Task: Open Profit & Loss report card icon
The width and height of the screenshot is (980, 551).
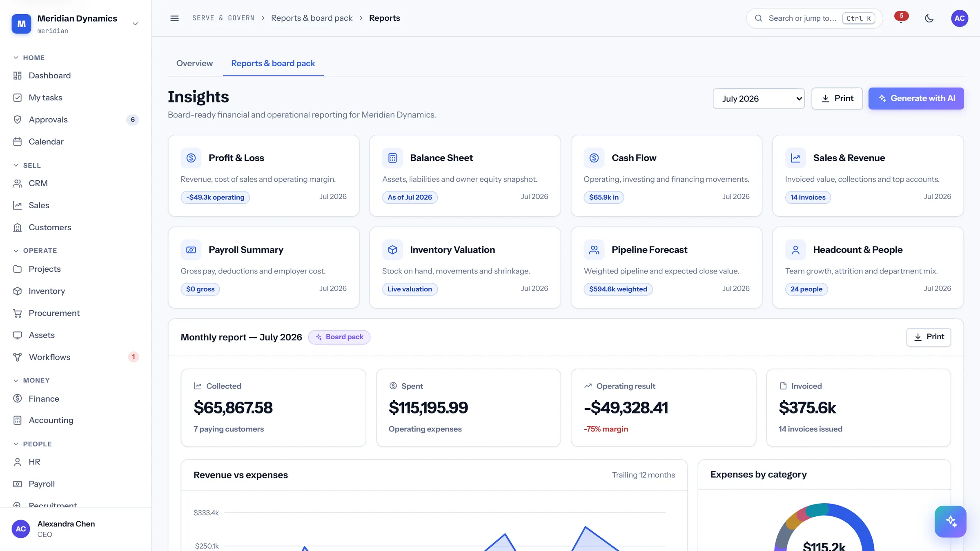Action: (x=191, y=158)
